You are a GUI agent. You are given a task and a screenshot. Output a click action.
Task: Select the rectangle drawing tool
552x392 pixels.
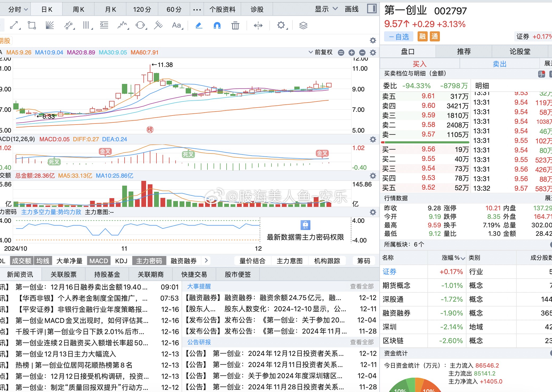[32, 25]
